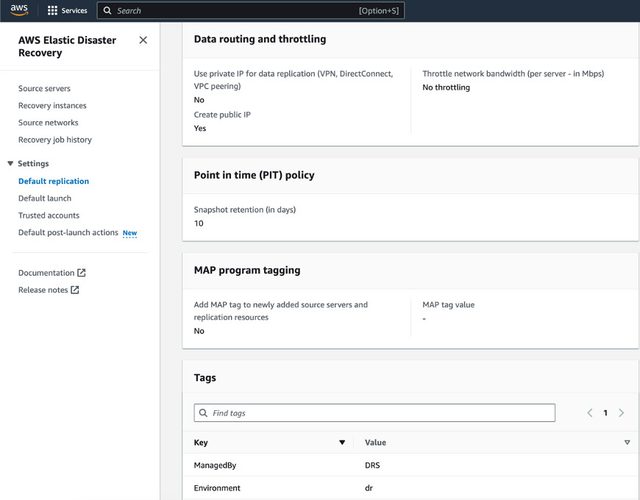Open Trusted accounts settings
Image resolution: width=640 pixels, height=500 pixels.
[49, 215]
